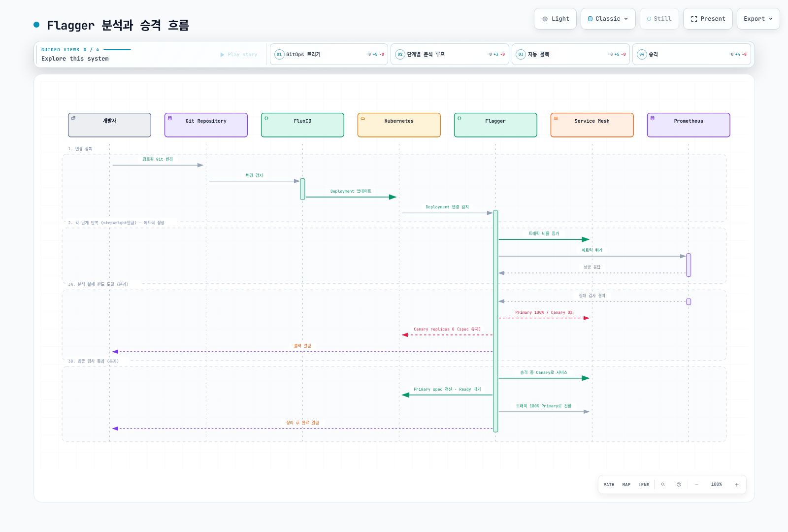Screen dimensions: 788x532
Task: Click the '실패 검사 결과' message label
Action: pos(592,296)
